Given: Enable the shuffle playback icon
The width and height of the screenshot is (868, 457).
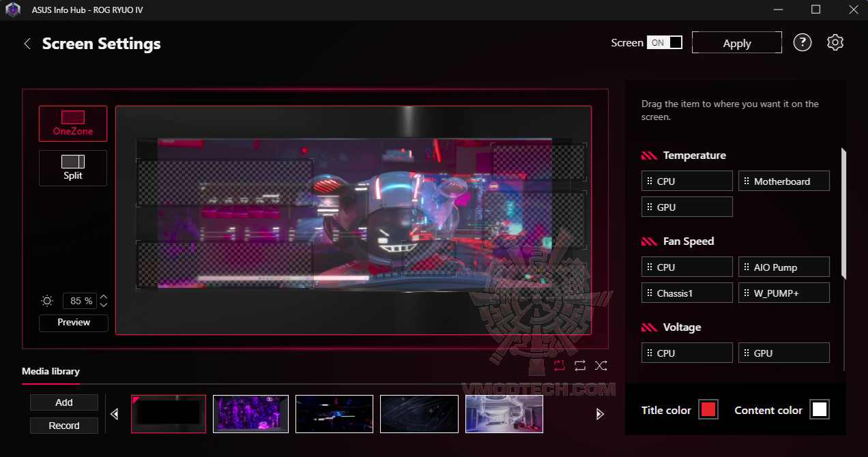Looking at the screenshot, I should [x=601, y=366].
